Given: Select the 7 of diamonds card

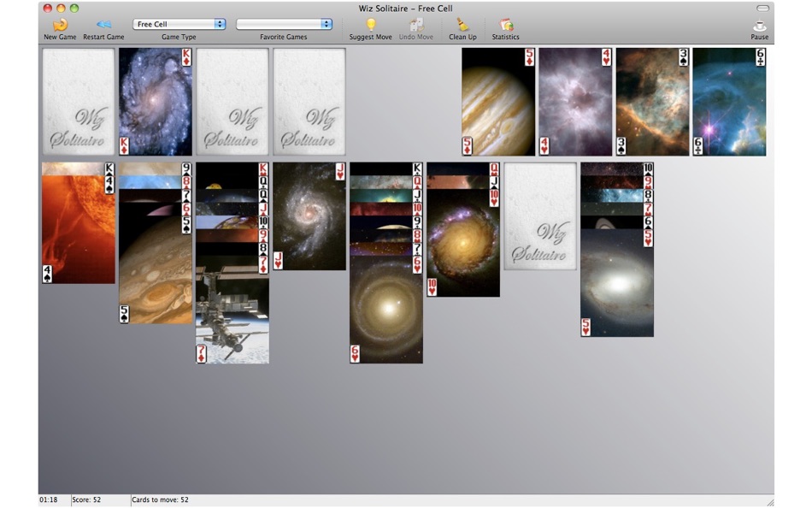Looking at the screenshot, I should (x=232, y=310).
